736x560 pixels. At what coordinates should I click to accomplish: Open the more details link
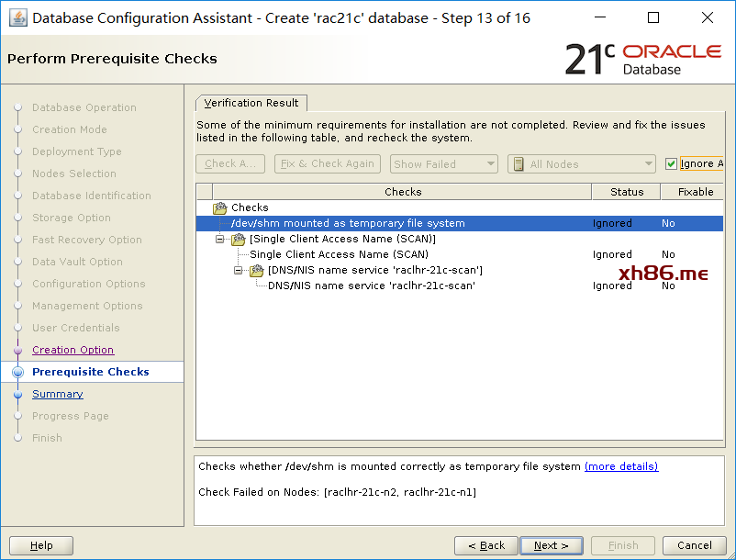(x=620, y=466)
